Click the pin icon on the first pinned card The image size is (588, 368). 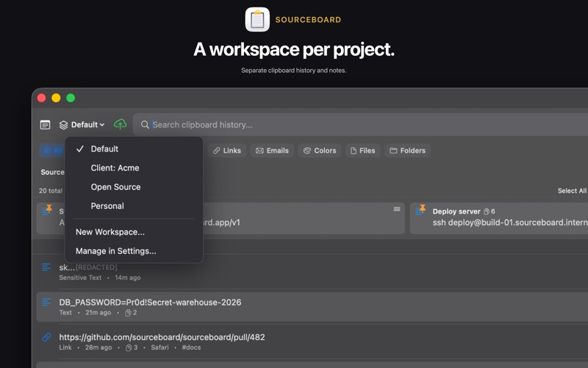click(49, 208)
